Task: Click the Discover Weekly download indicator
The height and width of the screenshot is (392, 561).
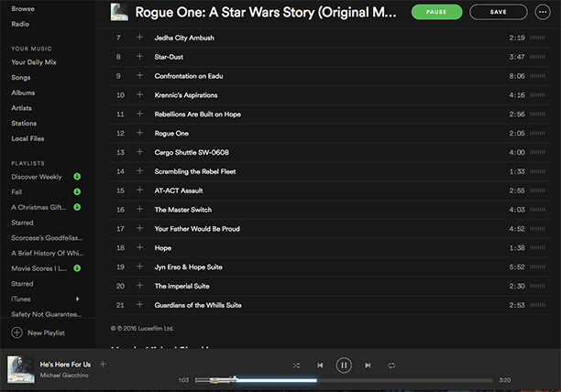Action: pos(77,177)
